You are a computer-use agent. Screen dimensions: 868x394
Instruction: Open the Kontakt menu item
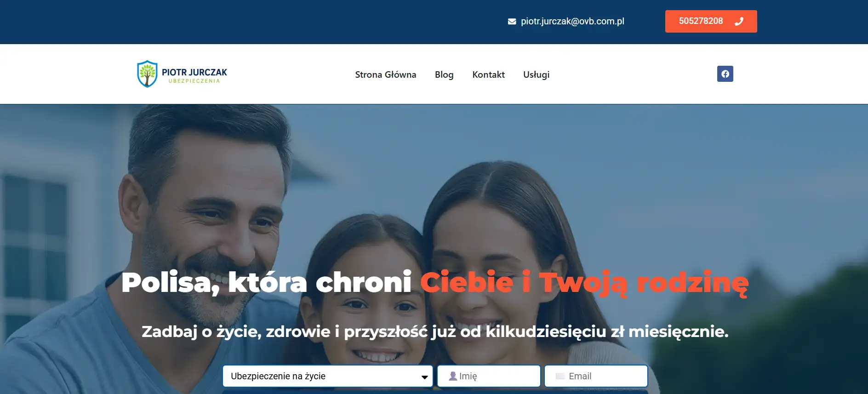[488, 74]
